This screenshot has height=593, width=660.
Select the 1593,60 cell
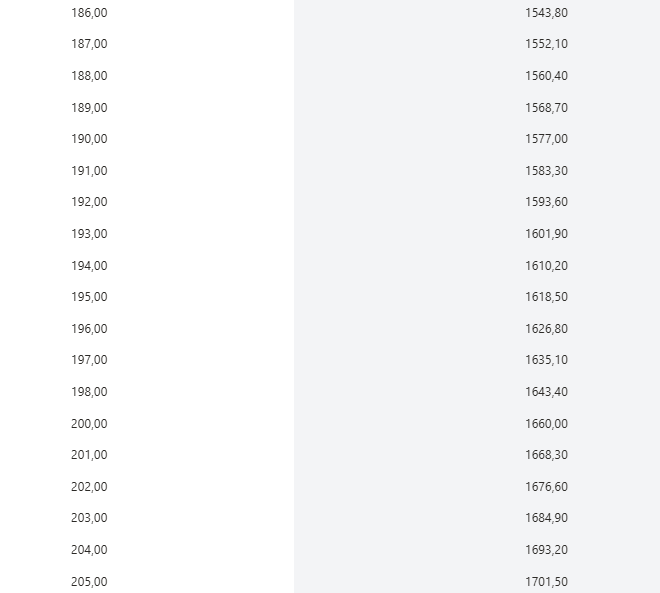[546, 202]
